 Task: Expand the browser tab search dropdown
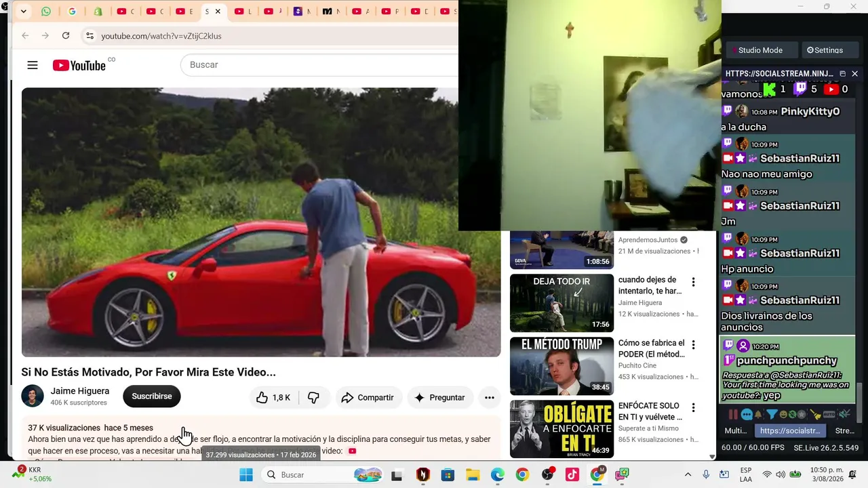[x=23, y=12]
